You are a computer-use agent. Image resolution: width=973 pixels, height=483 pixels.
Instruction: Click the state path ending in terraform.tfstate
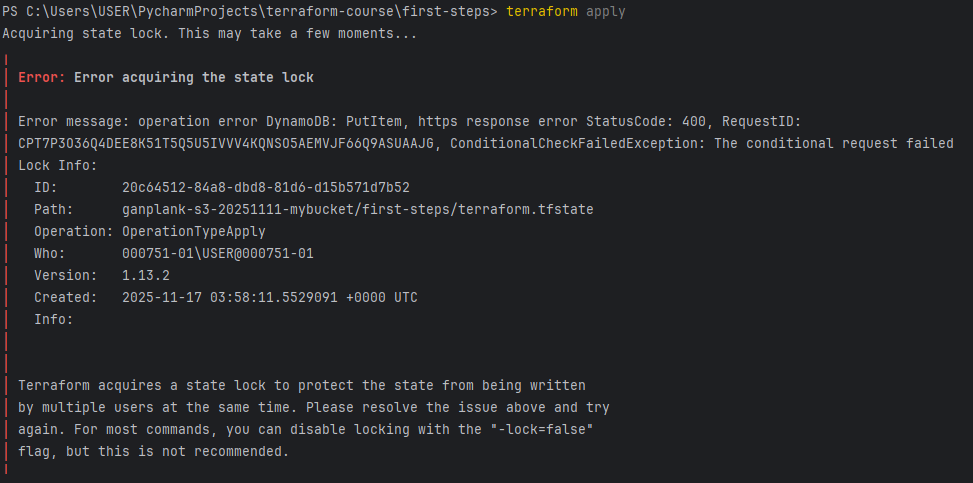coord(357,209)
